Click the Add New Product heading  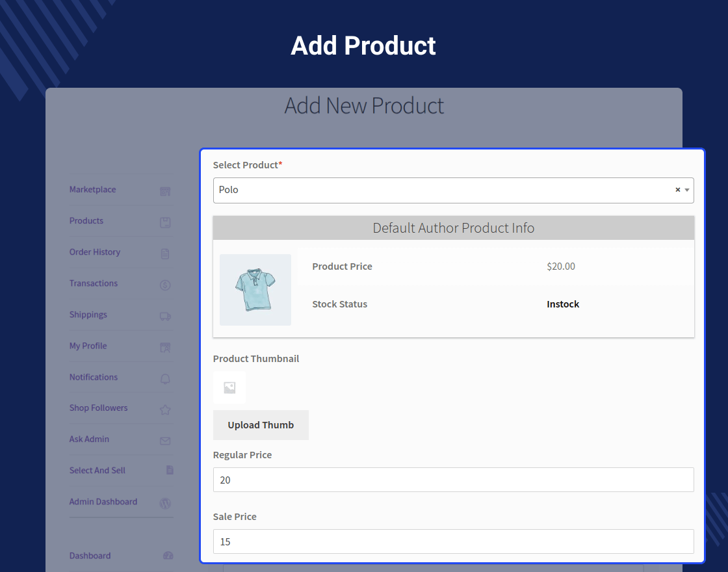coord(364,106)
